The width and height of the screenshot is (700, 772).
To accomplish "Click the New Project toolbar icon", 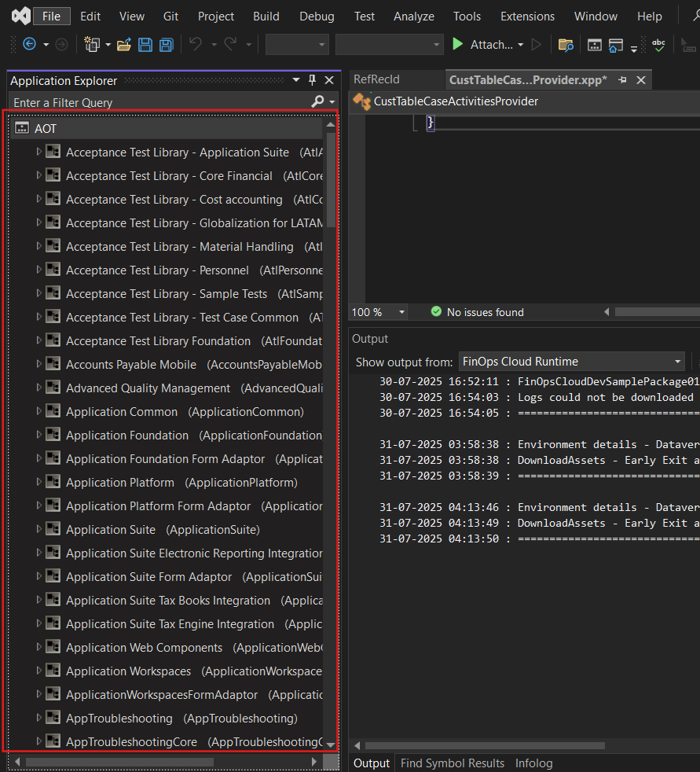I will 92,45.
